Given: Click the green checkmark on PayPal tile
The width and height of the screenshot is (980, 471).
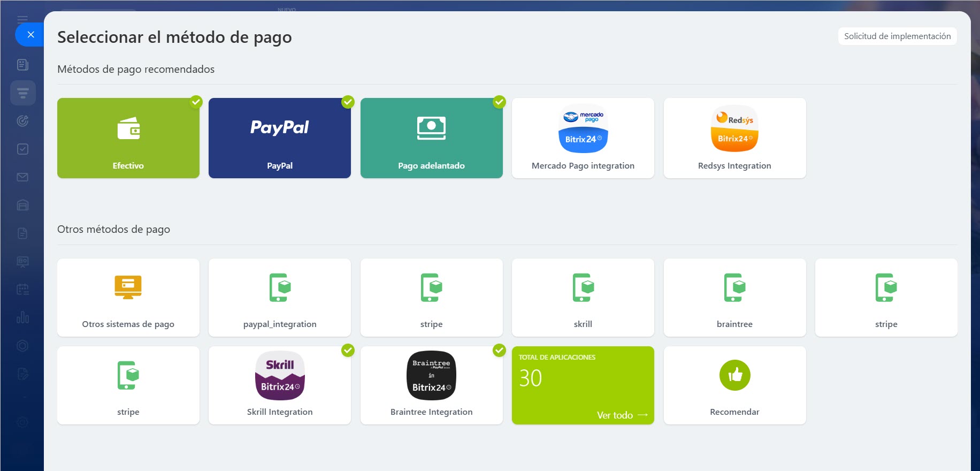Looking at the screenshot, I should pos(348,102).
